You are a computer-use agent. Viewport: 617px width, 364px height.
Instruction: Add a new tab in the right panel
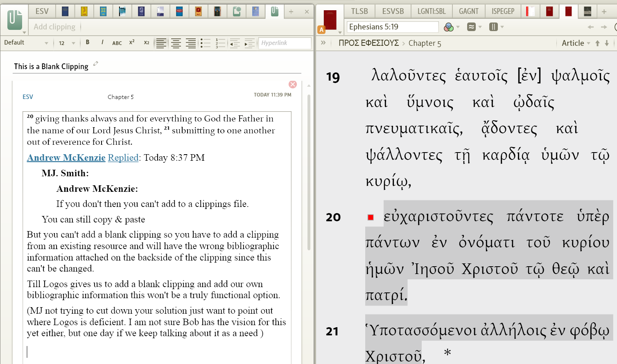[x=604, y=12]
